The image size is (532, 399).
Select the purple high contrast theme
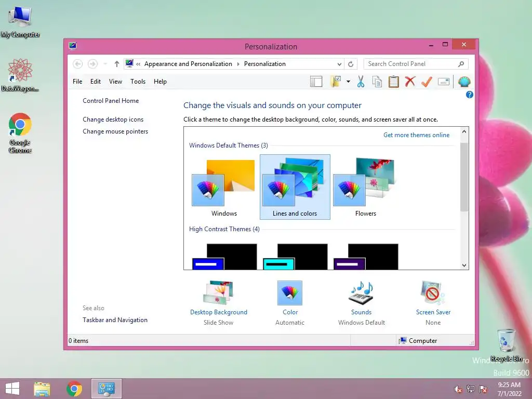click(366, 257)
